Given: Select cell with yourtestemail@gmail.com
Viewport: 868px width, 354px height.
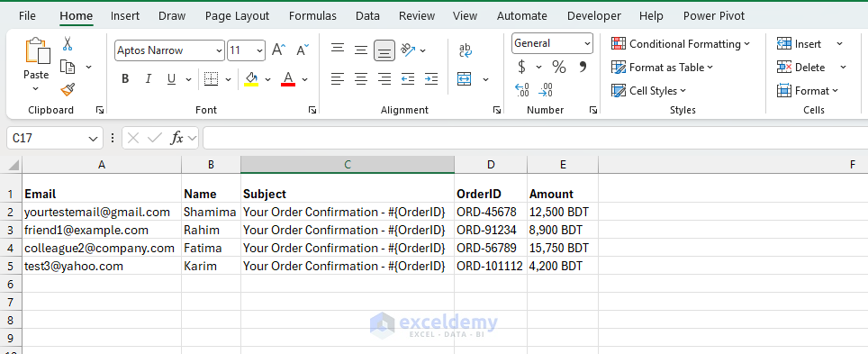Looking at the screenshot, I should point(102,212).
